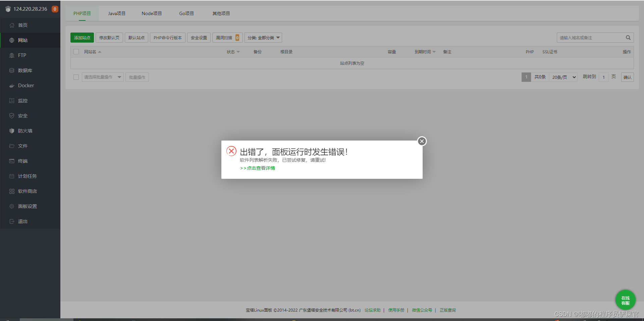644x321 pixels.
Task: Switch to the Java项目 tab
Action: coord(117,13)
